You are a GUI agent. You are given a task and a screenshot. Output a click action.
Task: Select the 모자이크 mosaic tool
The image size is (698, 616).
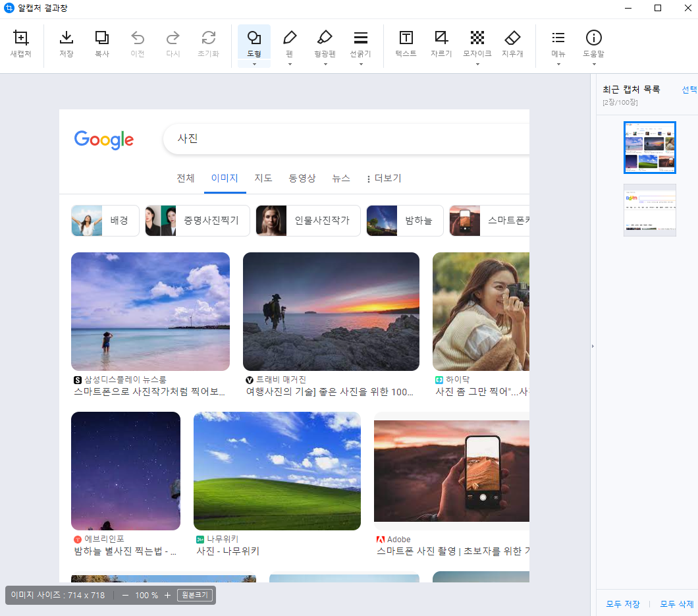[477, 42]
